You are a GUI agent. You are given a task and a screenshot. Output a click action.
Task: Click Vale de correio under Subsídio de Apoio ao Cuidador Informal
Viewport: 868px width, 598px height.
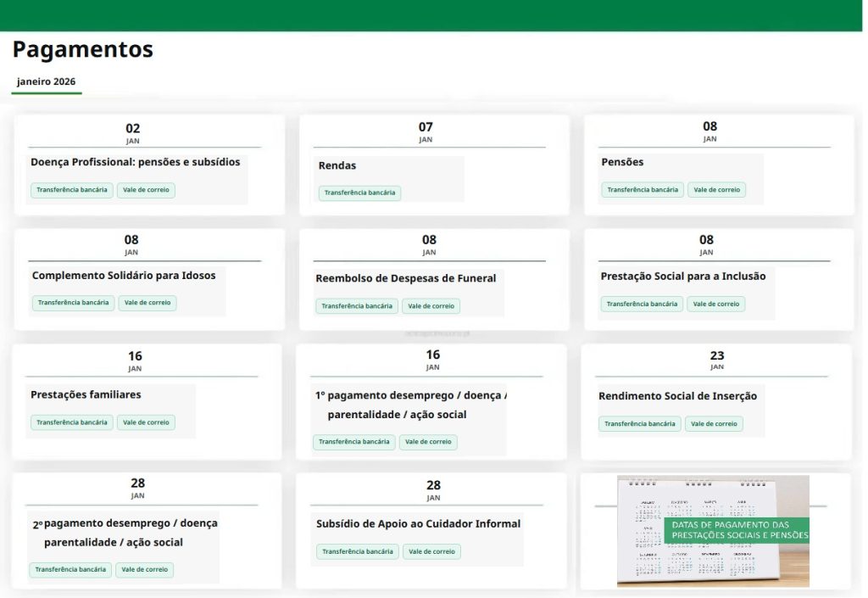(x=431, y=551)
